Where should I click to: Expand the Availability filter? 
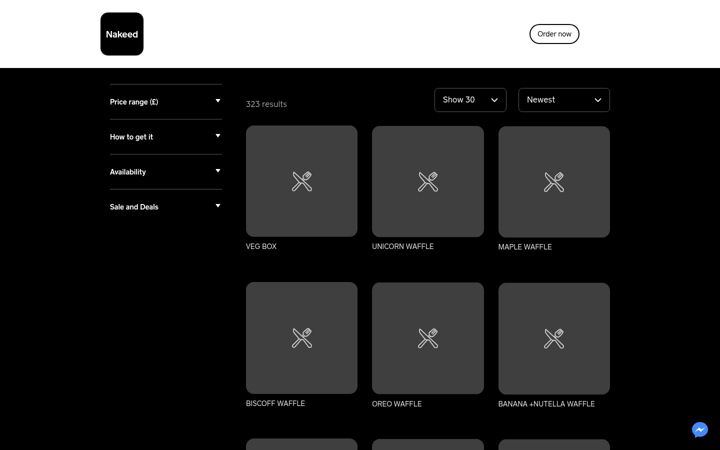[x=166, y=172]
